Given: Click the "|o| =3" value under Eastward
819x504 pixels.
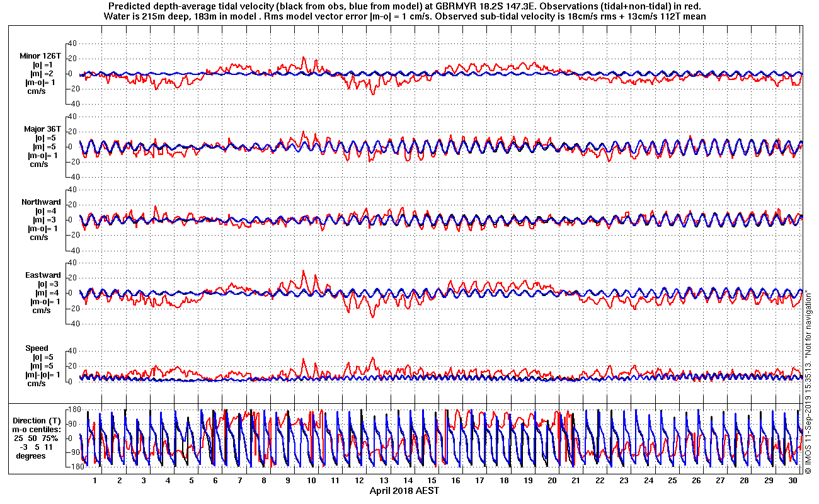Looking at the screenshot, I should click(x=47, y=284).
